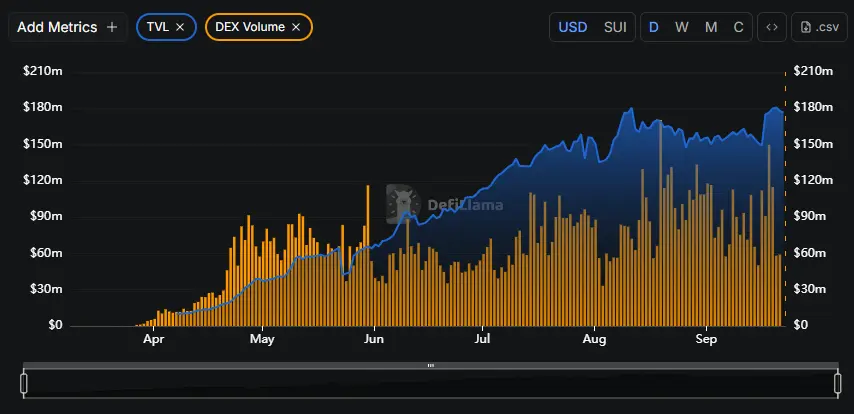
Task: Click right axis $30m label
Action: pyautogui.click(x=810, y=289)
